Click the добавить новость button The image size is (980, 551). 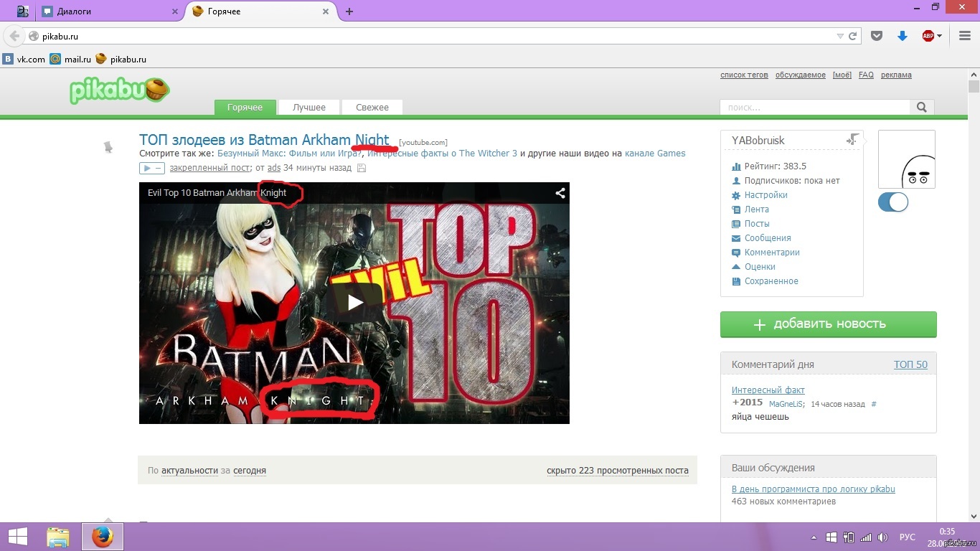tap(829, 324)
